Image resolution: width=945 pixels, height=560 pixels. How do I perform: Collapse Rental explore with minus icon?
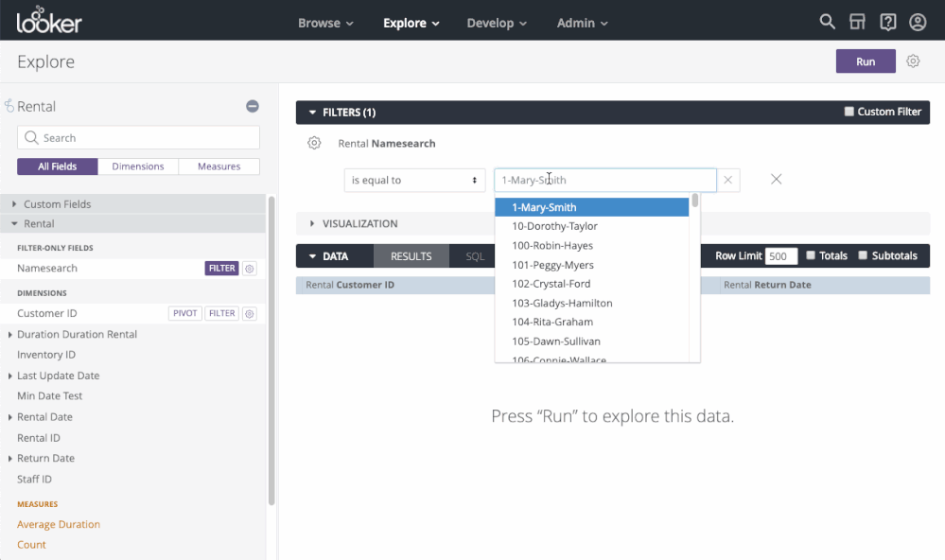coord(253,106)
